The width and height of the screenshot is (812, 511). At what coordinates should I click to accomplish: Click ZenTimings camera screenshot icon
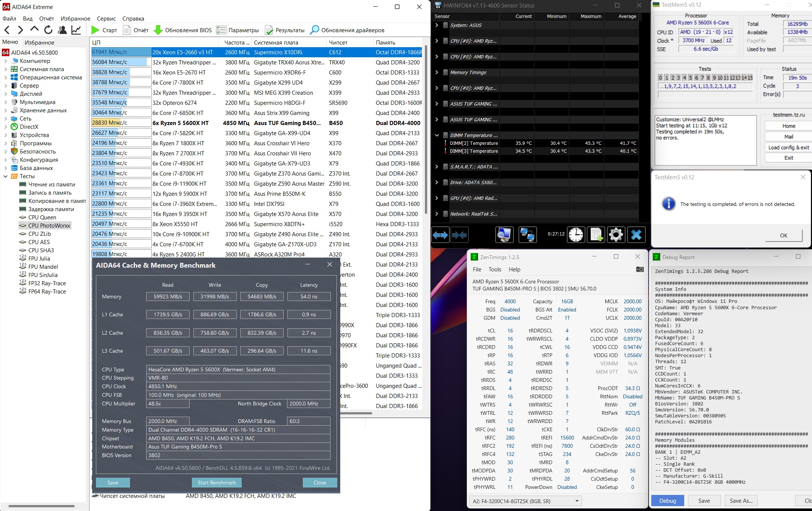[640, 269]
